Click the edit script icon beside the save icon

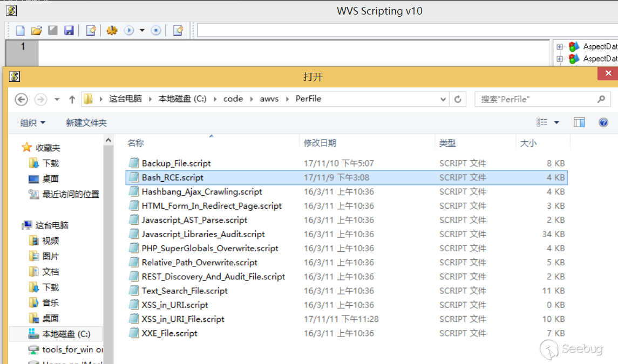pyautogui.click(x=91, y=30)
